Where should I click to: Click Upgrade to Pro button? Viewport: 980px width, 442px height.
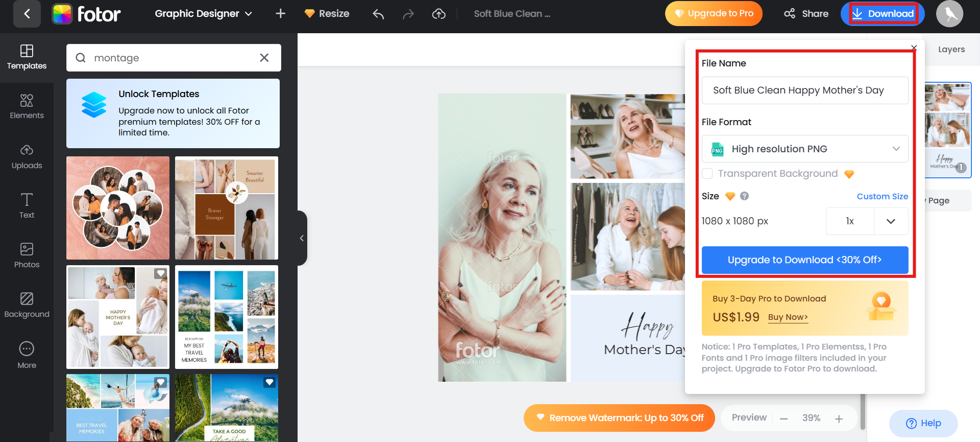click(714, 14)
